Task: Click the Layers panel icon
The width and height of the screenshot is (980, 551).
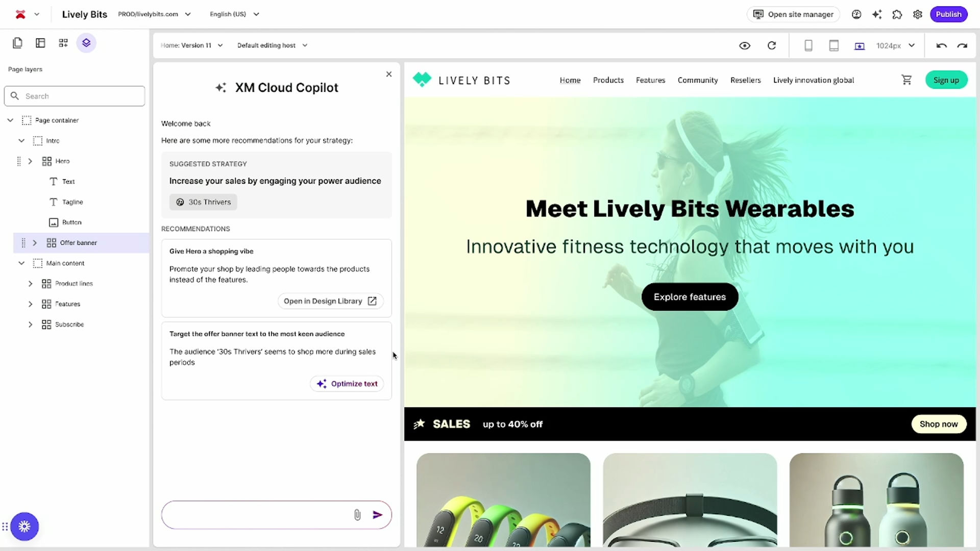Action: [x=86, y=42]
